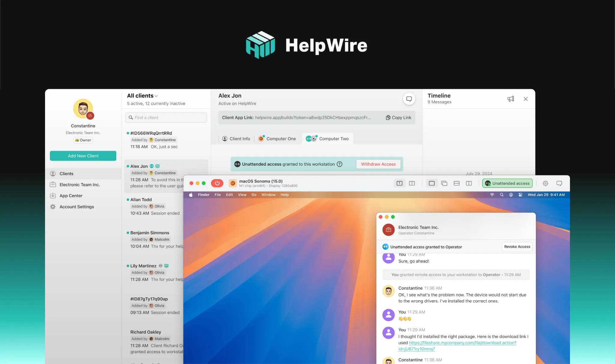Screen dimensions: 615x364
Task: Click the megaphone icon in the Timeline panel
Action: pos(511,98)
